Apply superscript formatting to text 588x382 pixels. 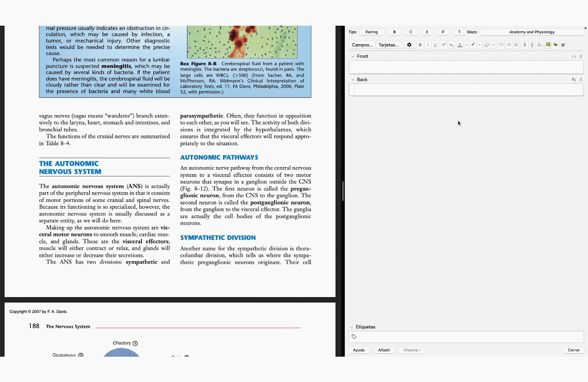click(x=444, y=45)
